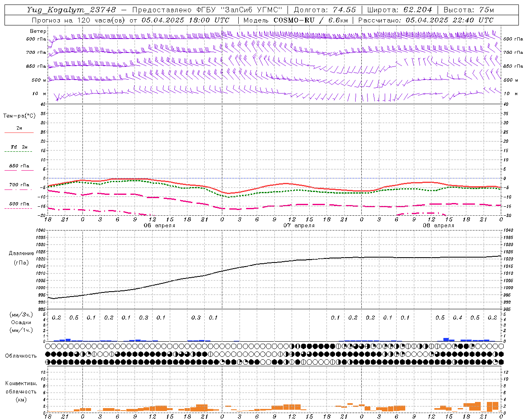Viewport: 525px width, 420px height.
Task: Click the (мм/3ч.) precipitation unit label
Action: point(21,315)
